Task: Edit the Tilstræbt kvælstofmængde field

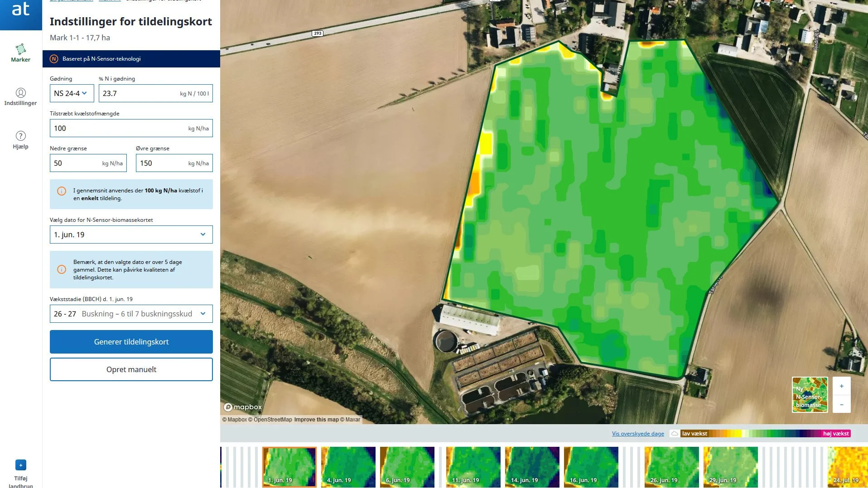Action: click(131, 128)
